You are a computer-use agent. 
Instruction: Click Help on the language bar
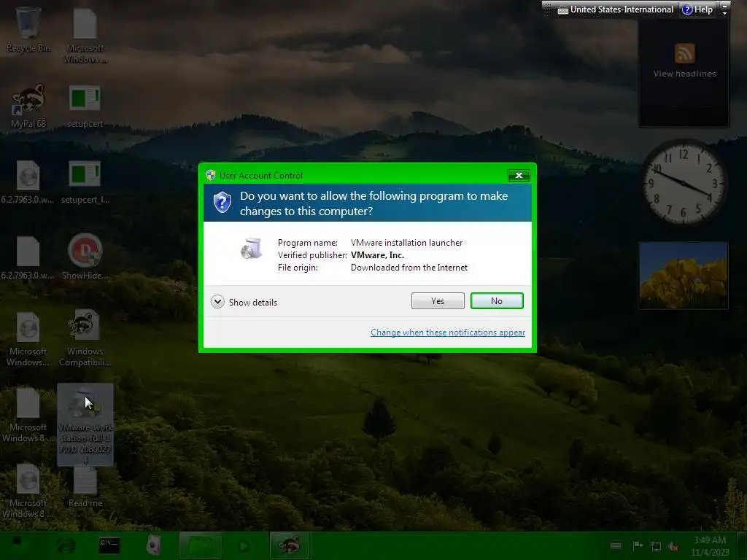697,9
